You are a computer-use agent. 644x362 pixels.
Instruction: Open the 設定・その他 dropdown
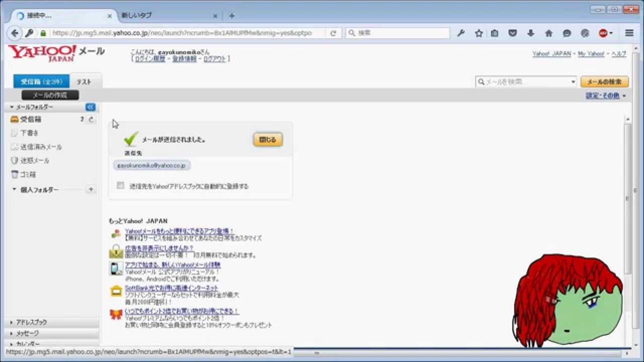pos(606,96)
